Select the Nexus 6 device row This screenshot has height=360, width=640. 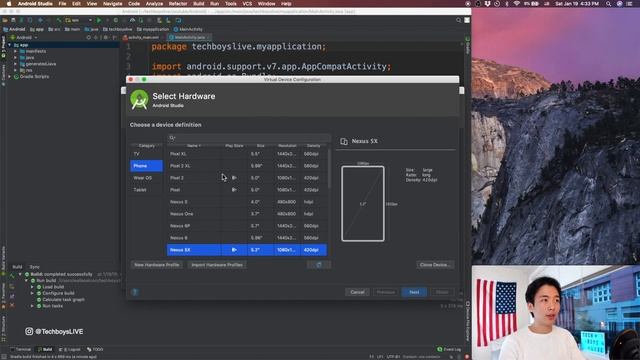[x=247, y=238]
